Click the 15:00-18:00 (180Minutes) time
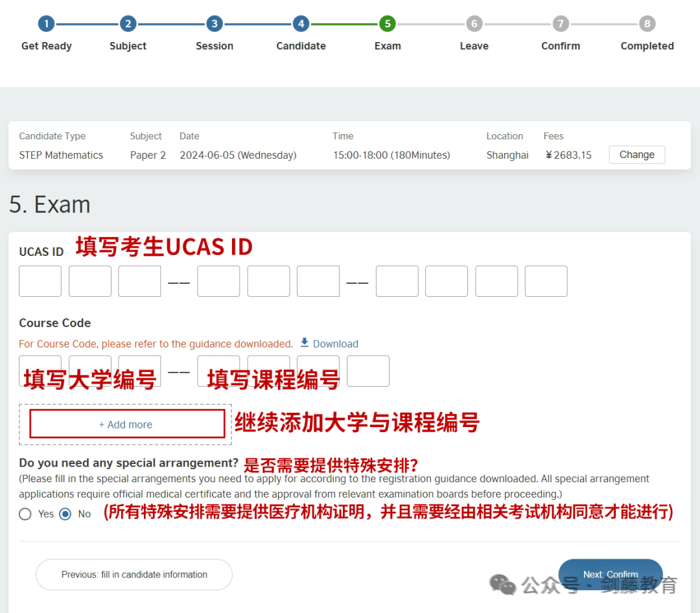The image size is (700, 613). 391,155
